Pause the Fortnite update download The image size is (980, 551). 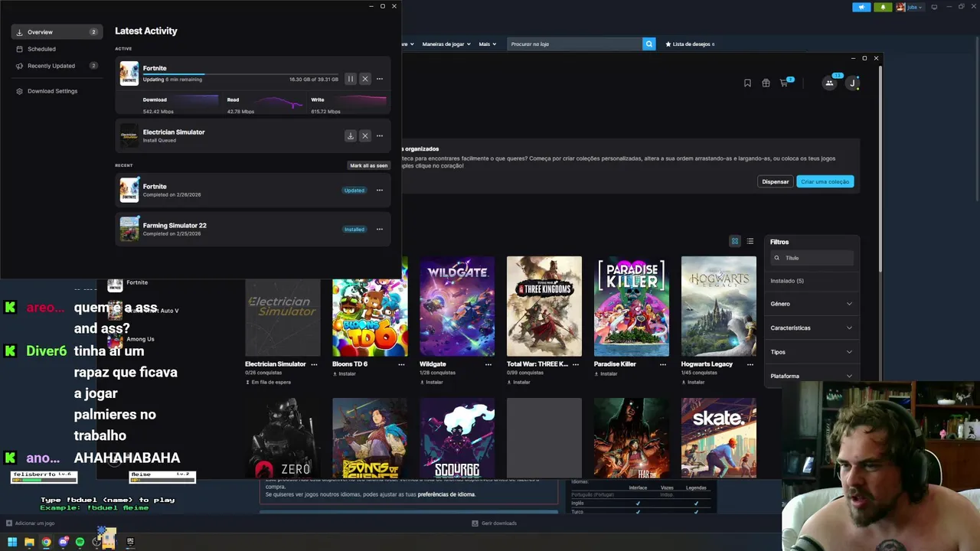tap(350, 79)
